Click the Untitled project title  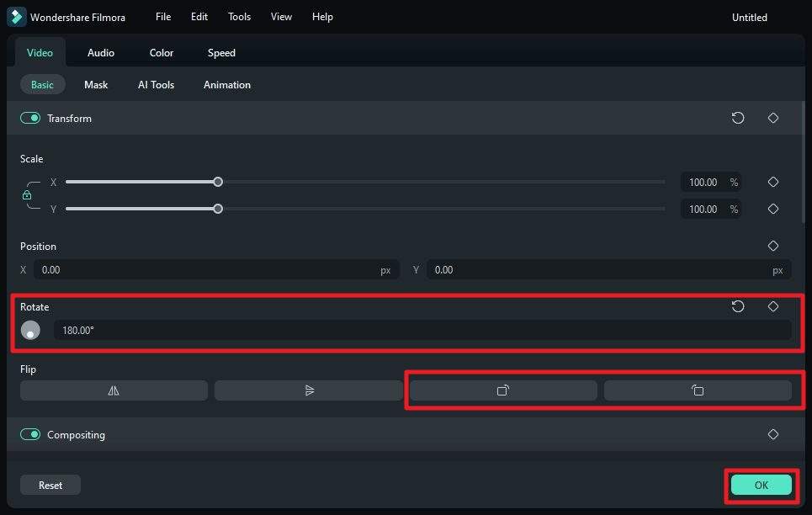[750, 17]
